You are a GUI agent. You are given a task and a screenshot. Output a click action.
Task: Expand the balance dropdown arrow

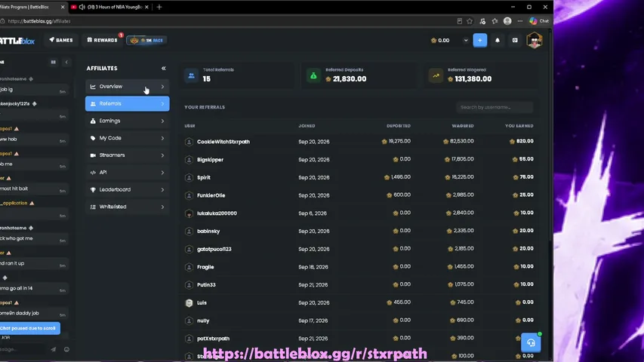(465, 40)
